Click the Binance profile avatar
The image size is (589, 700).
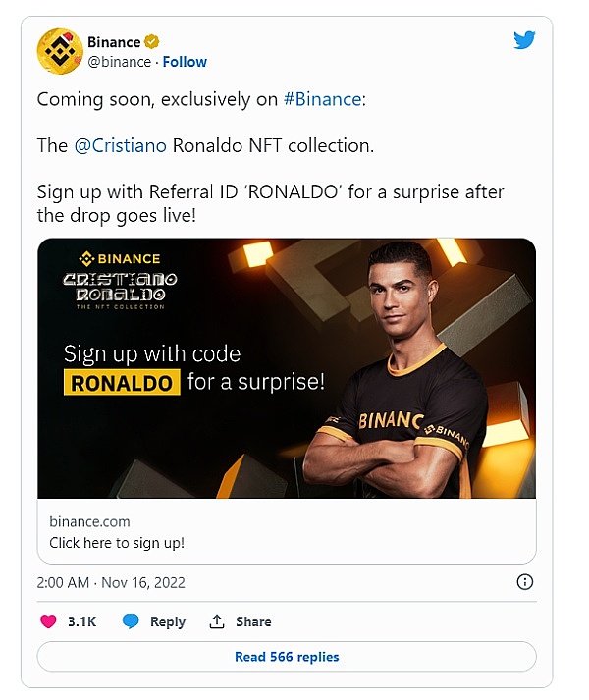tap(60, 51)
